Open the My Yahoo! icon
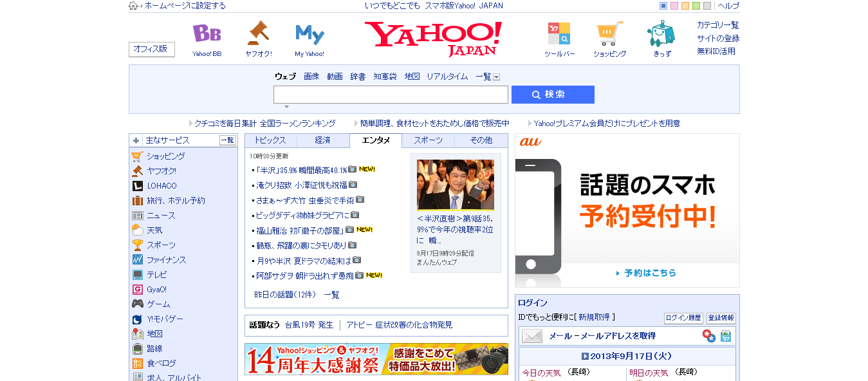Image resolution: width=868 pixels, height=381 pixels. [309, 33]
